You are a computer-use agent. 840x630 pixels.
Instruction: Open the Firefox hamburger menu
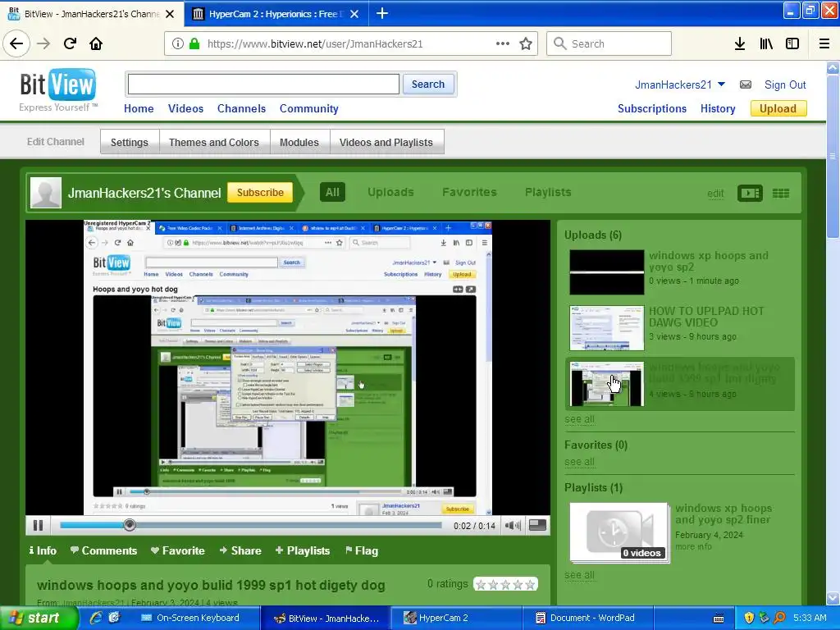pyautogui.click(x=824, y=44)
